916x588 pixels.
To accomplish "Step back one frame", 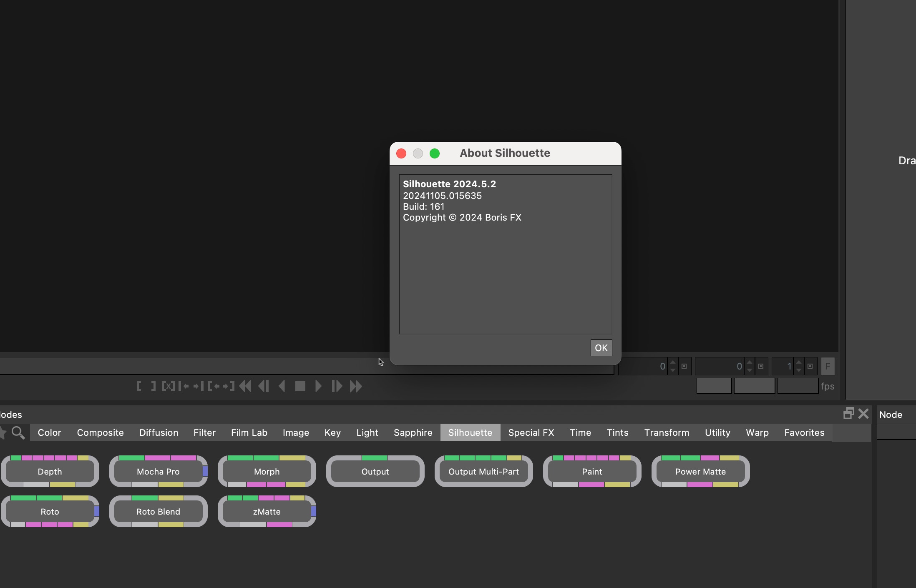I will [x=264, y=386].
